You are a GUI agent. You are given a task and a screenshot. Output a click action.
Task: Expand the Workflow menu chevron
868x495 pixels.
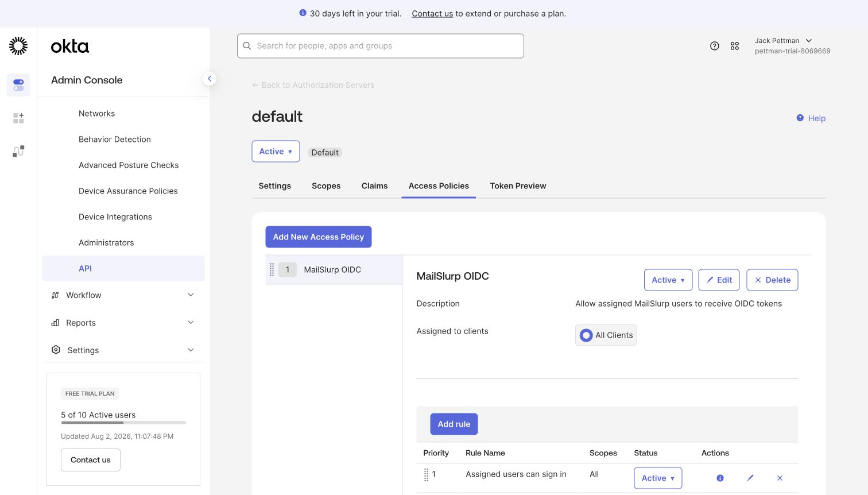(191, 295)
